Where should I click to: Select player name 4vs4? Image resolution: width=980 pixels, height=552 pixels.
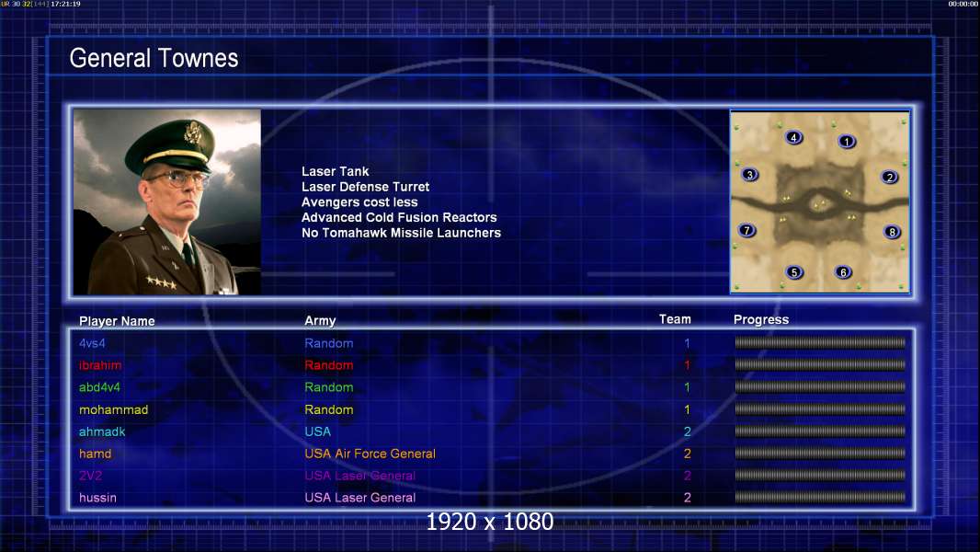tap(92, 343)
